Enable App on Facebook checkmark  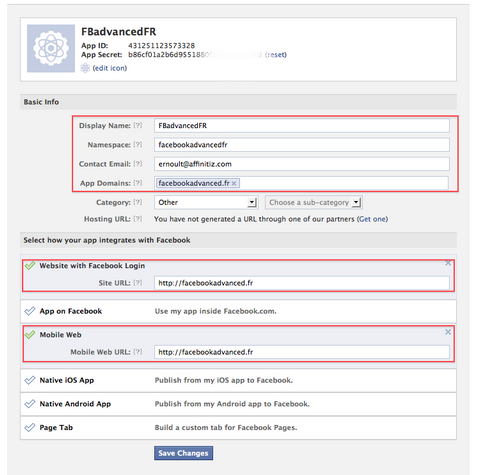pos(30,311)
